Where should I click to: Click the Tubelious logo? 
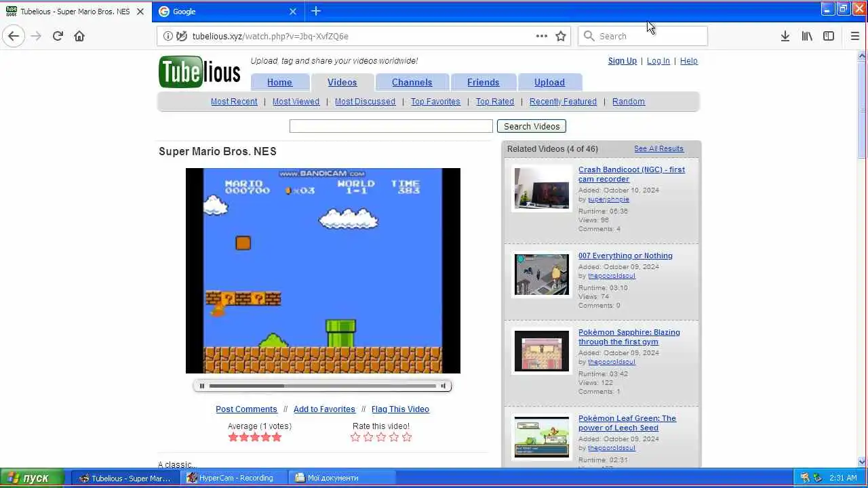199,72
